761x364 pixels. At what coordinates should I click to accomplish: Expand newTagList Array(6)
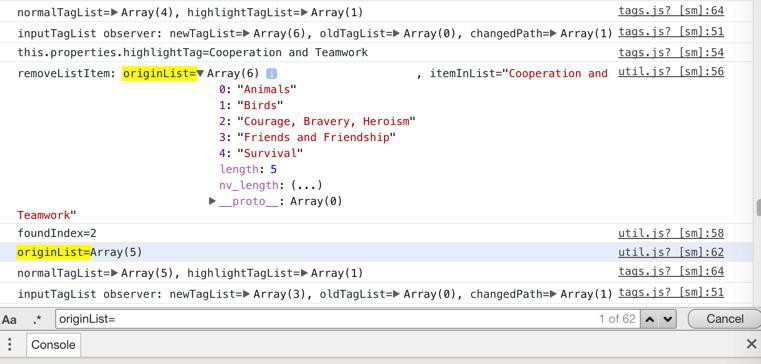tap(247, 33)
